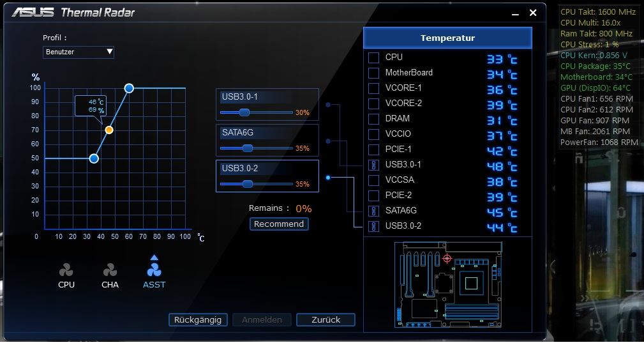Viewport: 644px width, 345px height.
Task: Click the USB3.0-1 connector node dot
Action: 328,105
